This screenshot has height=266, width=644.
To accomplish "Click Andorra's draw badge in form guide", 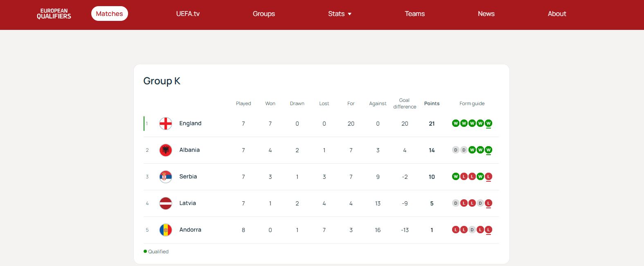I will coord(472,230).
